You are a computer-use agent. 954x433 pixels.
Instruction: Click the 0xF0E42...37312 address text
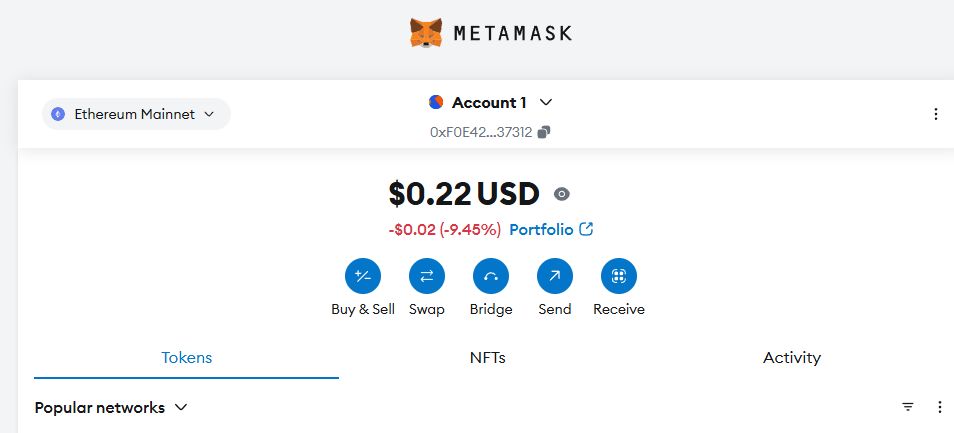480,132
